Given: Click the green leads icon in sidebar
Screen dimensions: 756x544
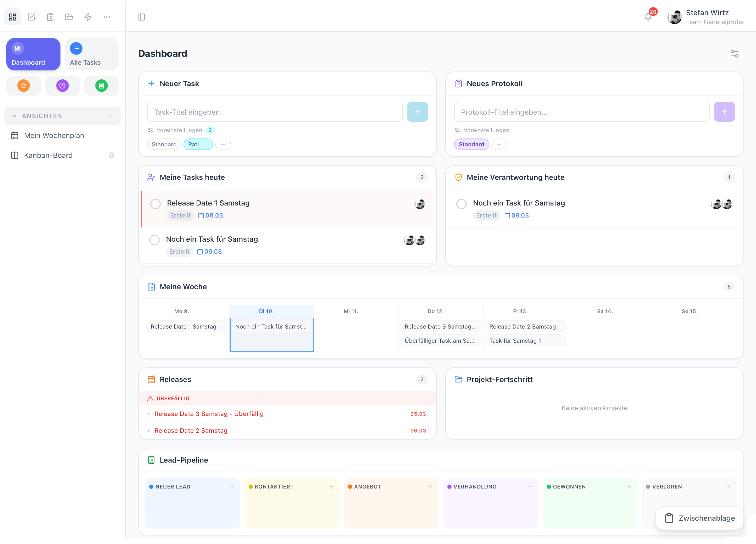Looking at the screenshot, I should [x=101, y=86].
